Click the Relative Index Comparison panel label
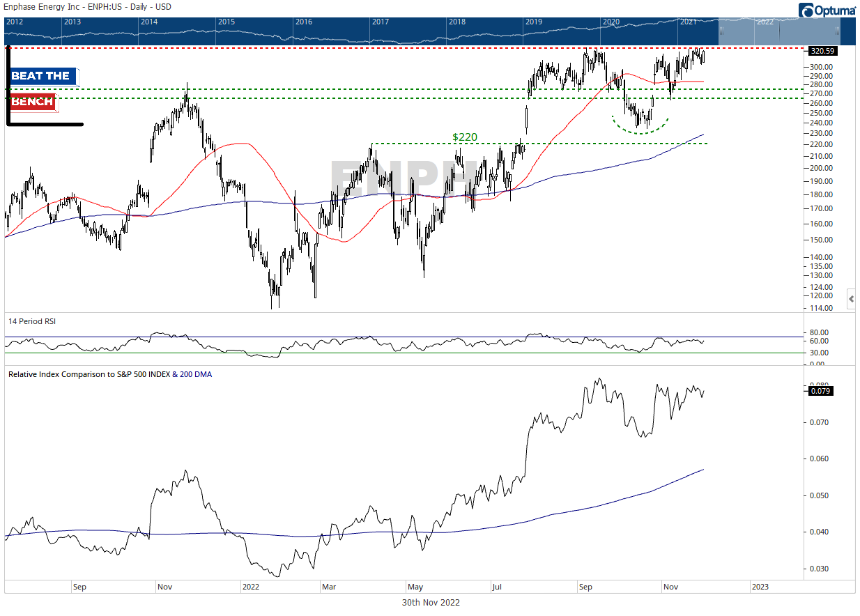Viewport: 860px width, 616px height. pos(110,374)
